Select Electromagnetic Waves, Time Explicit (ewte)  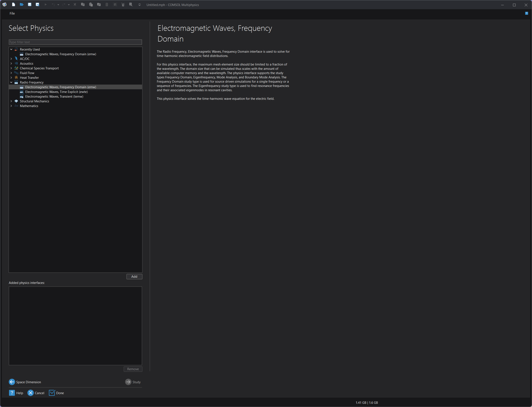click(56, 92)
